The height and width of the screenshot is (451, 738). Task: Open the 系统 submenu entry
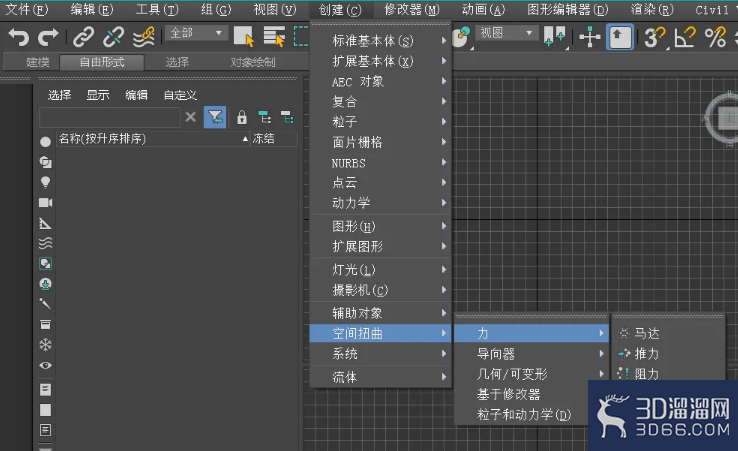[x=381, y=354]
